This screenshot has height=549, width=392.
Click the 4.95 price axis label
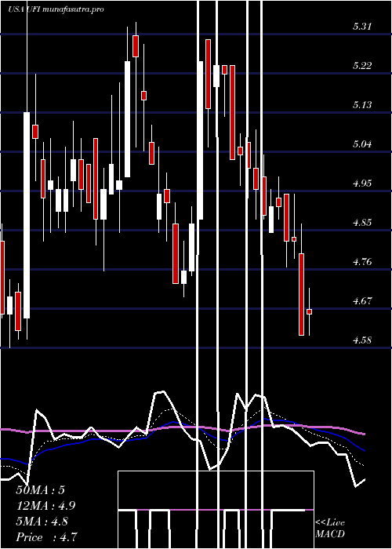(362, 184)
